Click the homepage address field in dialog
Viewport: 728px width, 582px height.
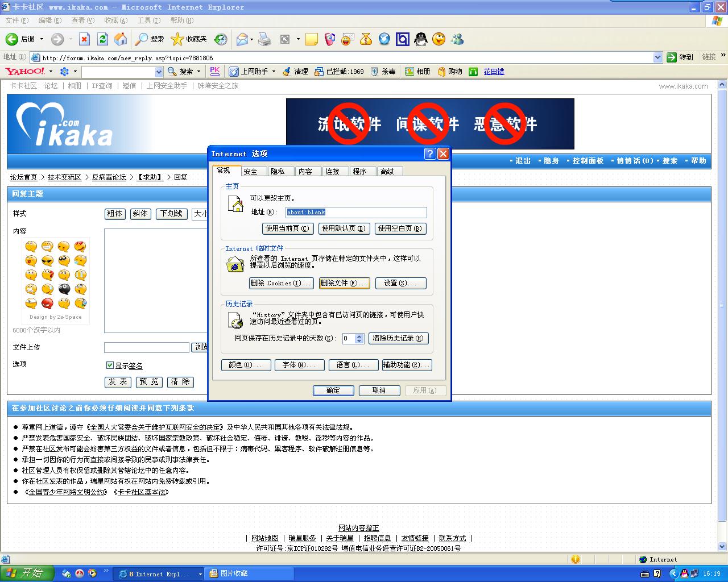(356, 212)
